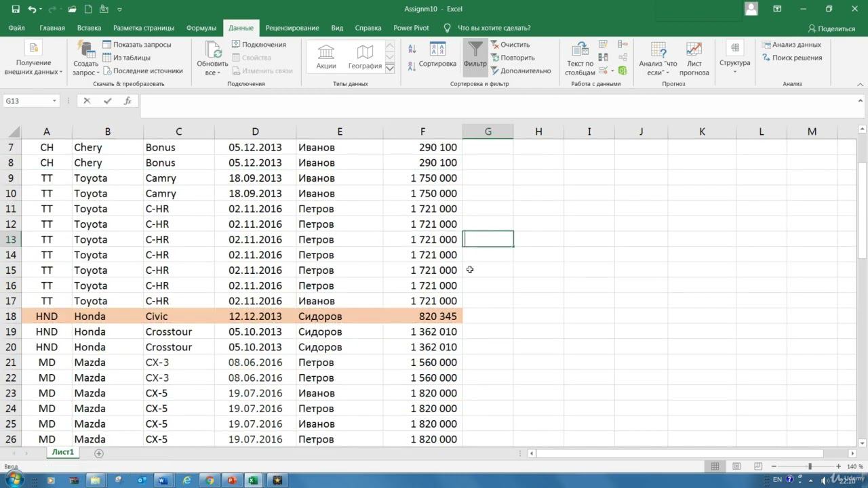Open the Manage Data Model icon
The image size is (868, 488).
tap(623, 70)
